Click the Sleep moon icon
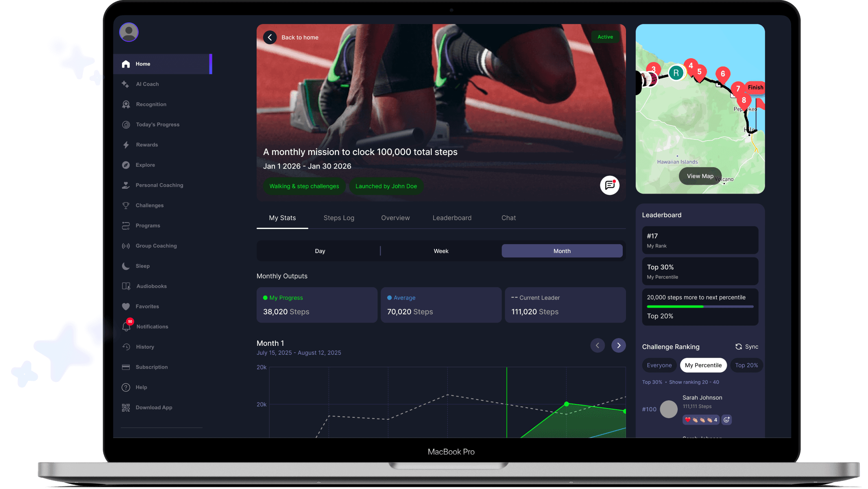Screen dimensions: 868x489 [126, 266]
